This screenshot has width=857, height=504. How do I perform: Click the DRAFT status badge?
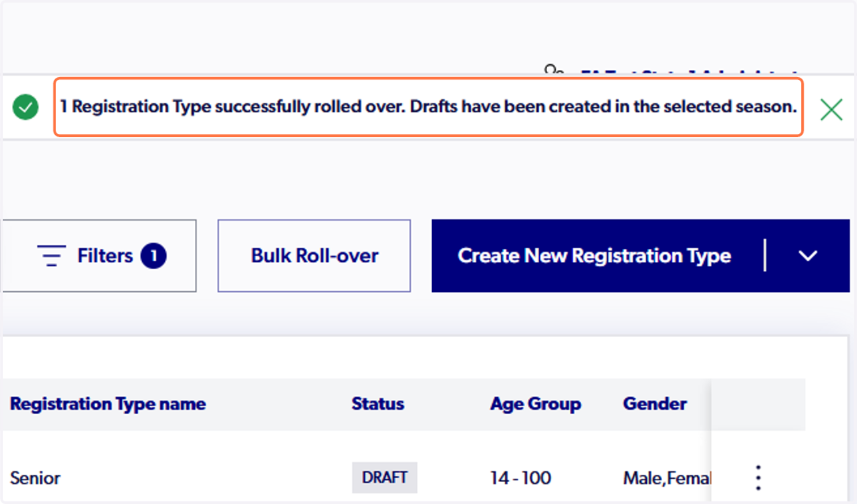coord(384,478)
